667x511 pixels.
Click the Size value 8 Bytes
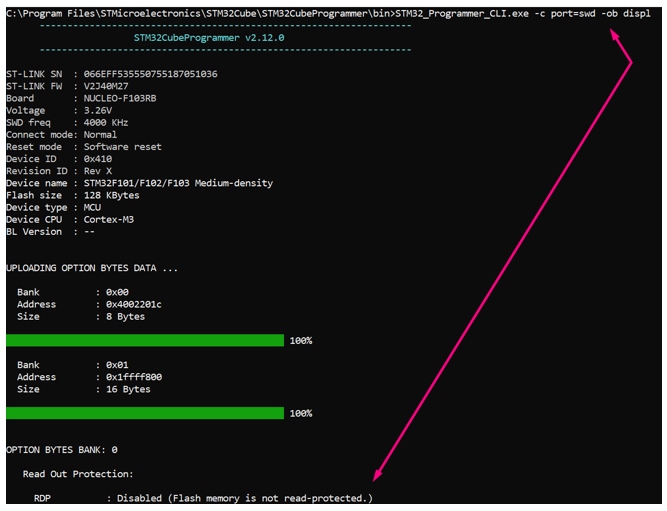pos(125,317)
